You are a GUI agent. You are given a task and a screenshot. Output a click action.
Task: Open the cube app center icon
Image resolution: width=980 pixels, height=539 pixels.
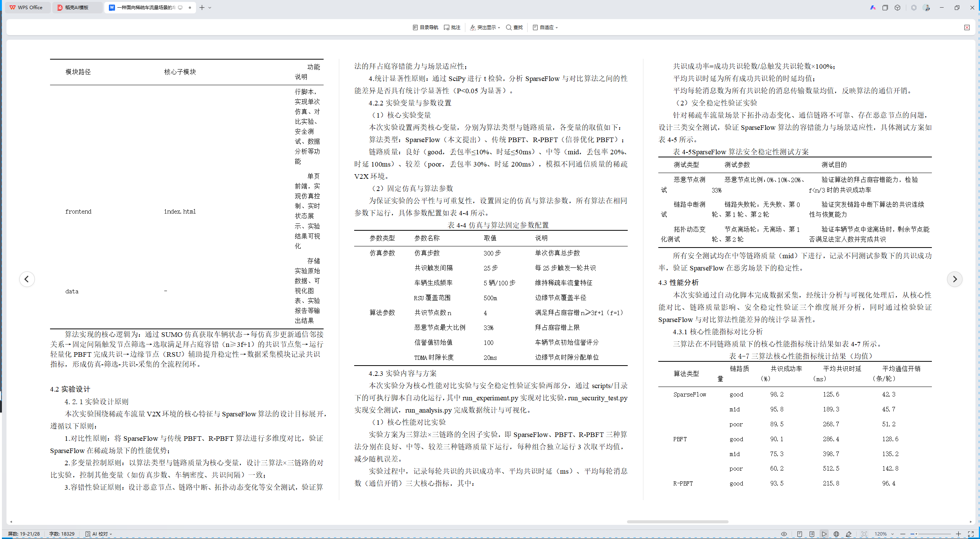pos(897,8)
